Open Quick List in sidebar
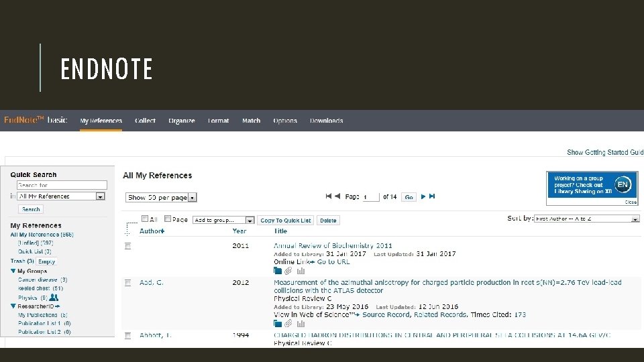The height and width of the screenshot is (362, 644). coord(34,251)
